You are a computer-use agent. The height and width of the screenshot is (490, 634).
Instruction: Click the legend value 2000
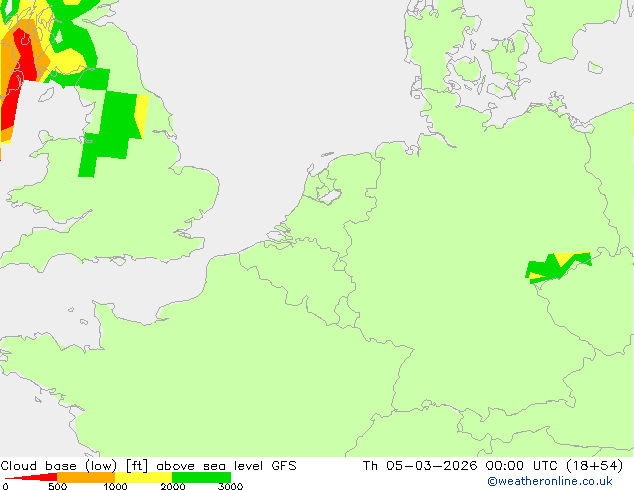coord(173,486)
